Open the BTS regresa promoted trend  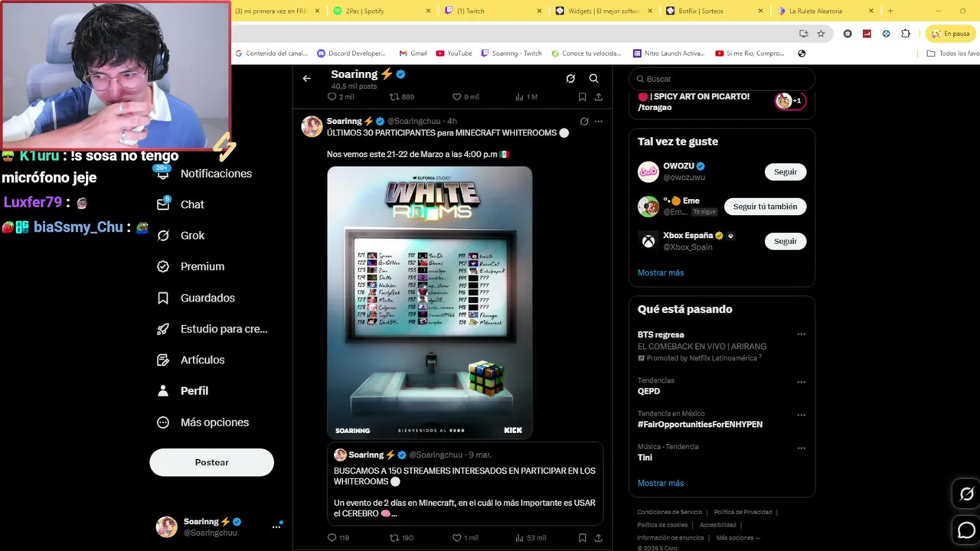click(661, 334)
